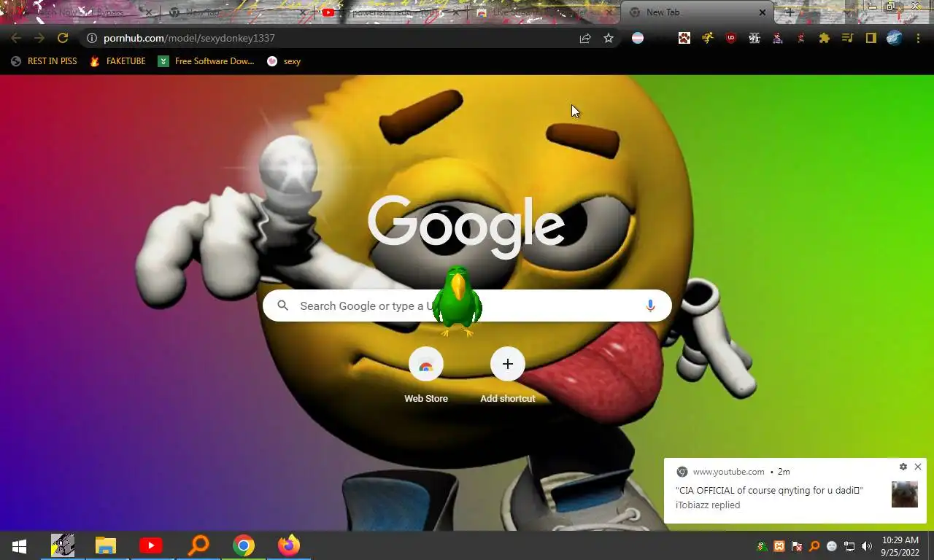
Task: Open the Chrome profile avatar
Action: pyautogui.click(x=895, y=38)
